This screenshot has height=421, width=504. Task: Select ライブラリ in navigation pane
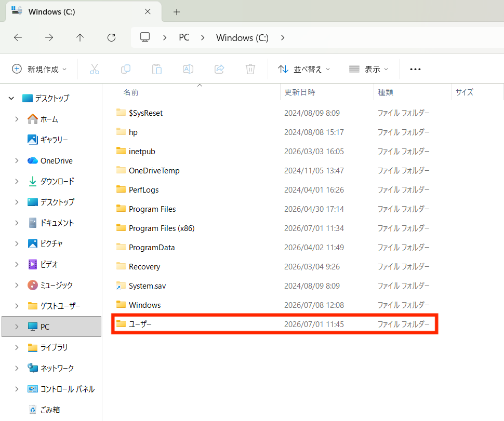48,347
